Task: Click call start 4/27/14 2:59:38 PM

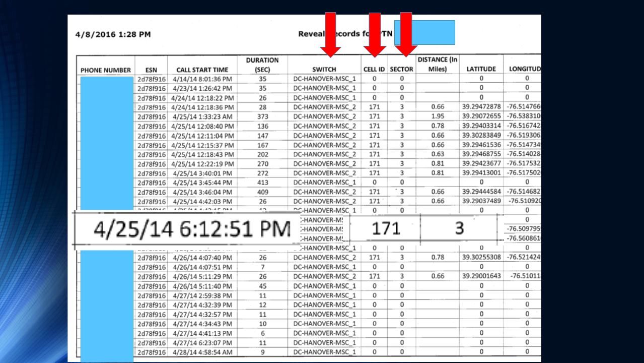Action: 202,295
